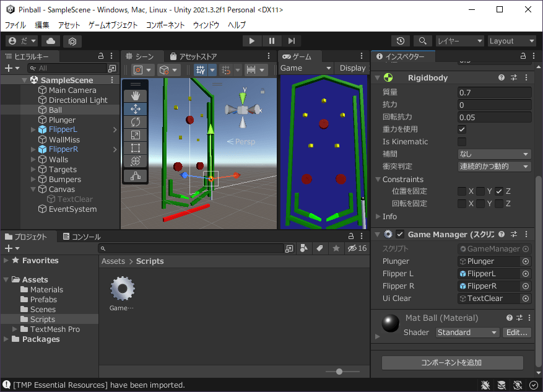The height and width of the screenshot is (392, 543).
Task: Search by label in Project panel
Action: (319, 248)
